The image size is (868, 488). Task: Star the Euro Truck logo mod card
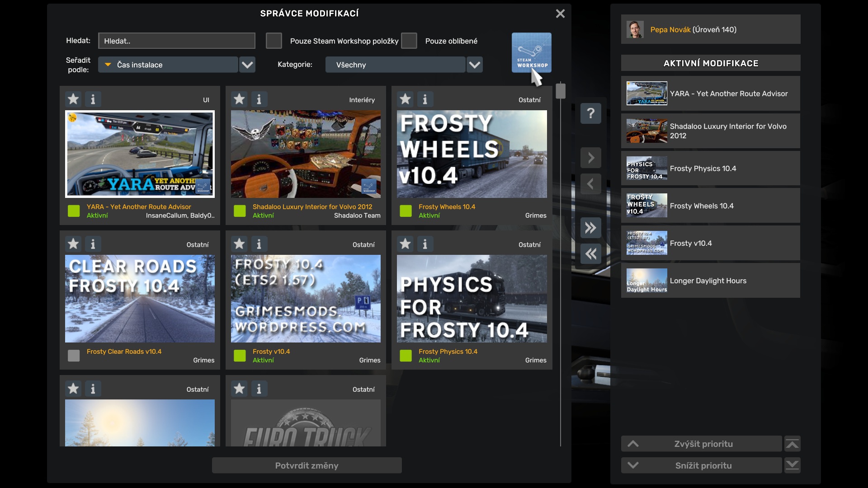(x=239, y=389)
